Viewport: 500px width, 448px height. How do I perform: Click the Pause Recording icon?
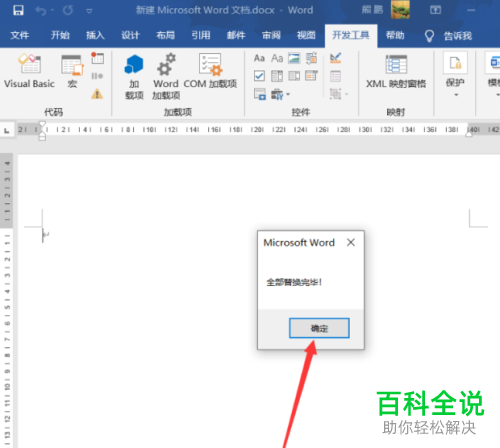click(97, 76)
